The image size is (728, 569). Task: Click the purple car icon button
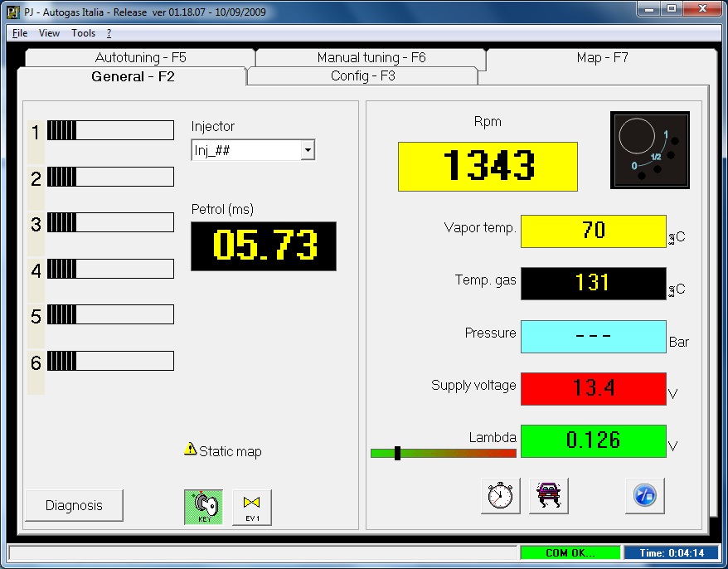[x=548, y=496]
